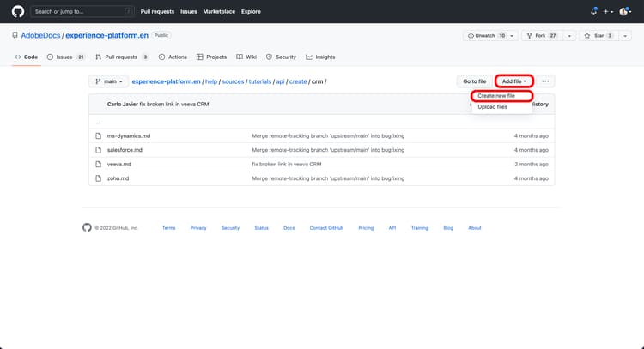This screenshot has height=349, width=644.
Task: Open the user avatar menu
Action: 625,11
